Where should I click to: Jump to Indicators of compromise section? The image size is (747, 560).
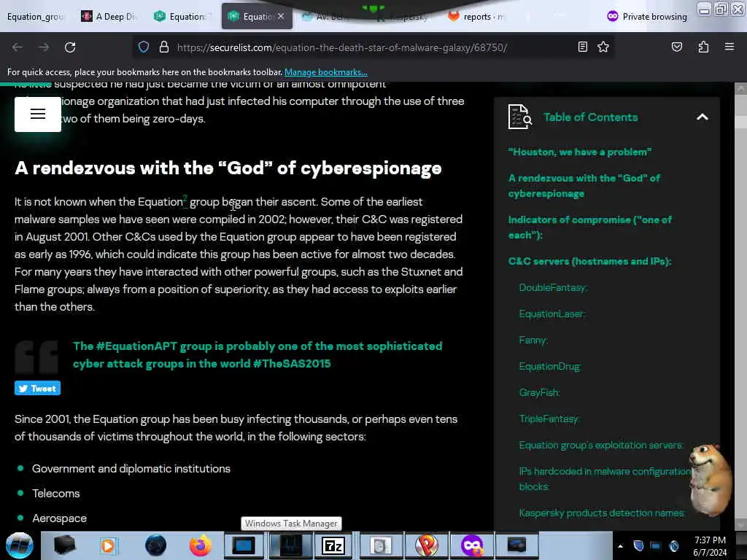(589, 227)
